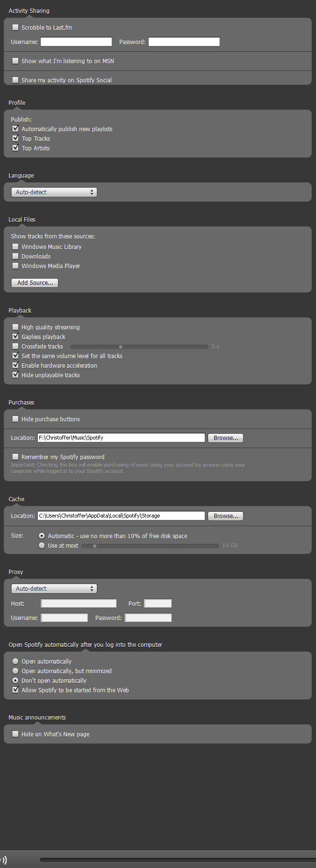Viewport: 316px width, 868px height.
Task: Click the cache size limit slider
Action: 150,546
